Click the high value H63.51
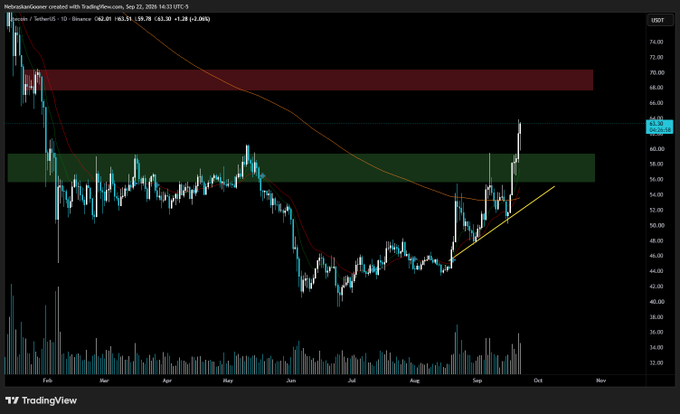 click(123, 19)
